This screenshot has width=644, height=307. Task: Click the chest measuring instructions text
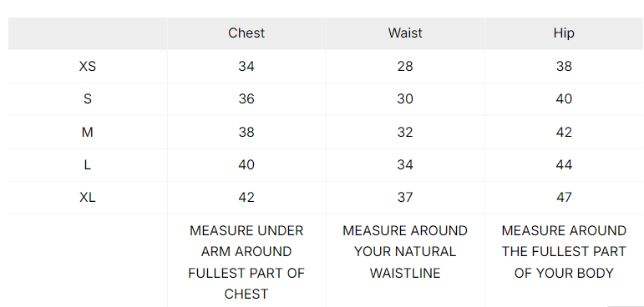coord(246,262)
